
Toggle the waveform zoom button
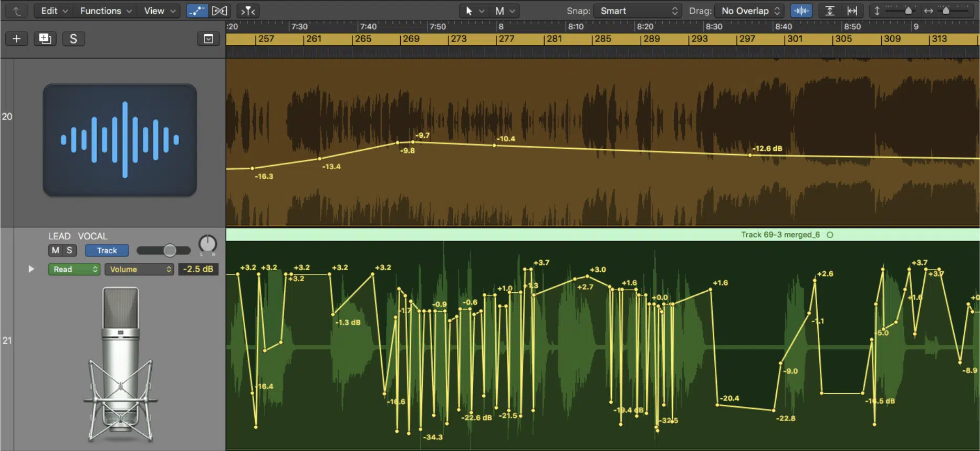[801, 11]
